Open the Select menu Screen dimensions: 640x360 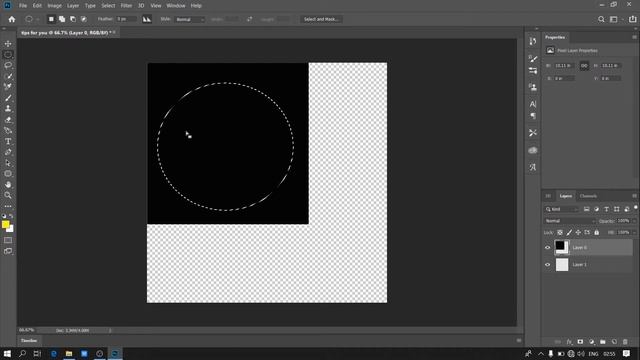pyautogui.click(x=108, y=6)
